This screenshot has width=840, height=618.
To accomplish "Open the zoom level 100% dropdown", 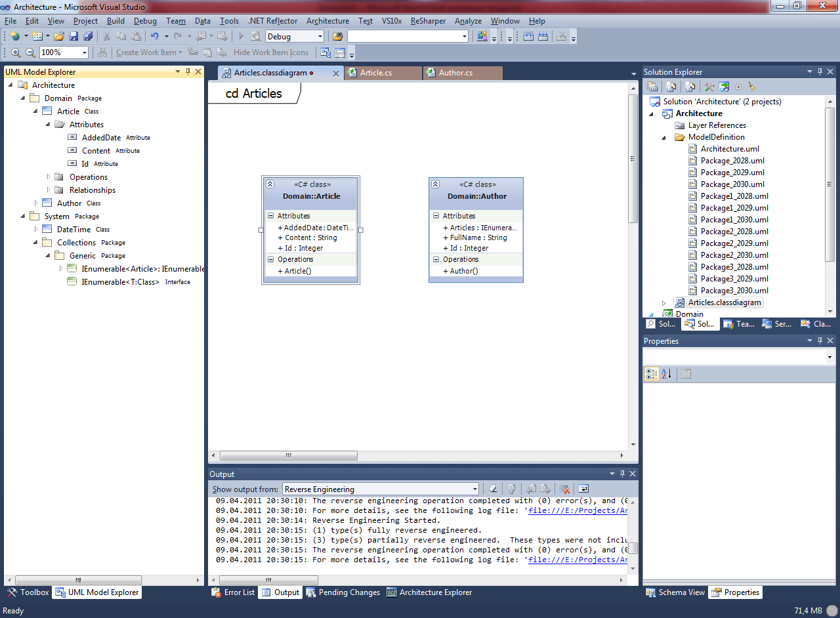I will click(85, 52).
